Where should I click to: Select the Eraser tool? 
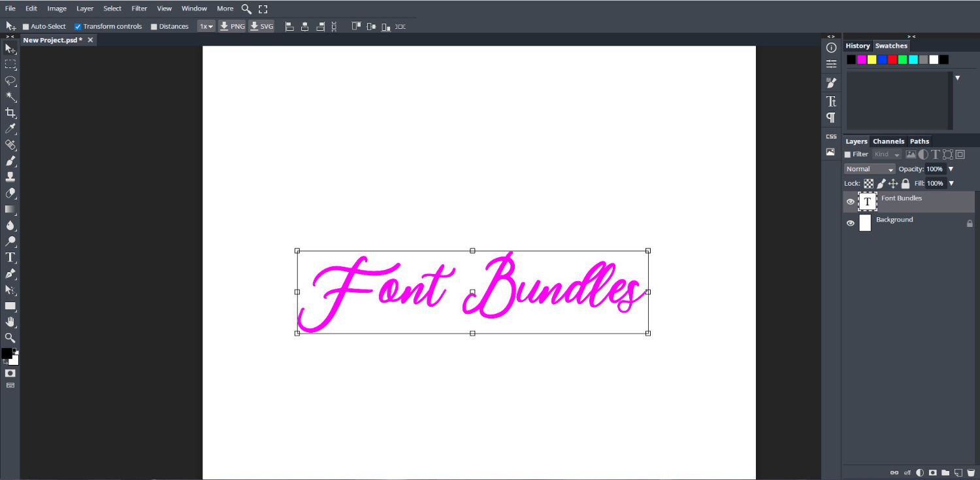[10, 193]
